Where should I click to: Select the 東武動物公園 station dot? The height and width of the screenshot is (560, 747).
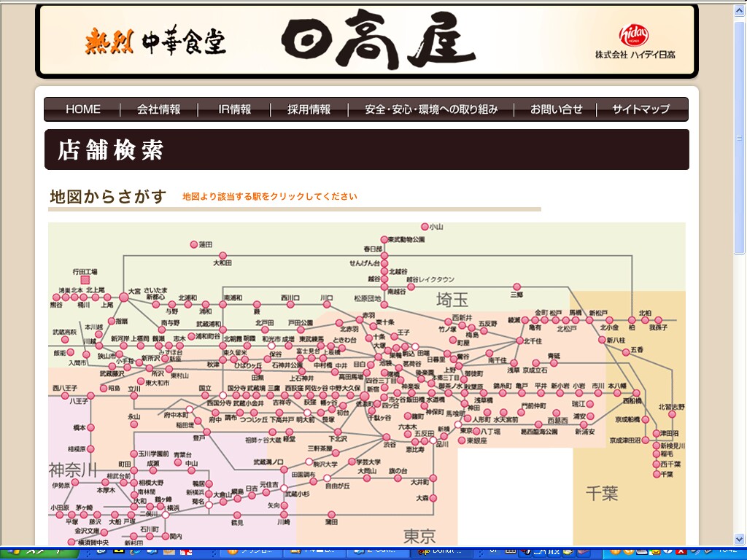[x=384, y=239]
